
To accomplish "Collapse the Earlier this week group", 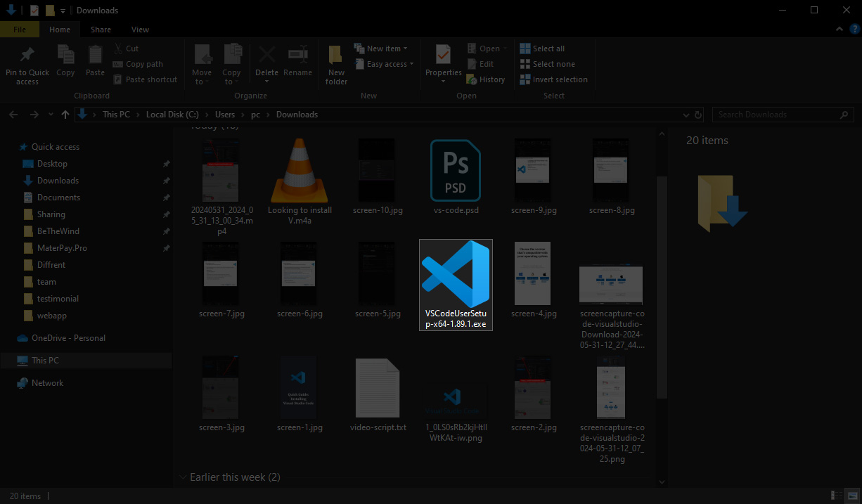I will pos(184,477).
